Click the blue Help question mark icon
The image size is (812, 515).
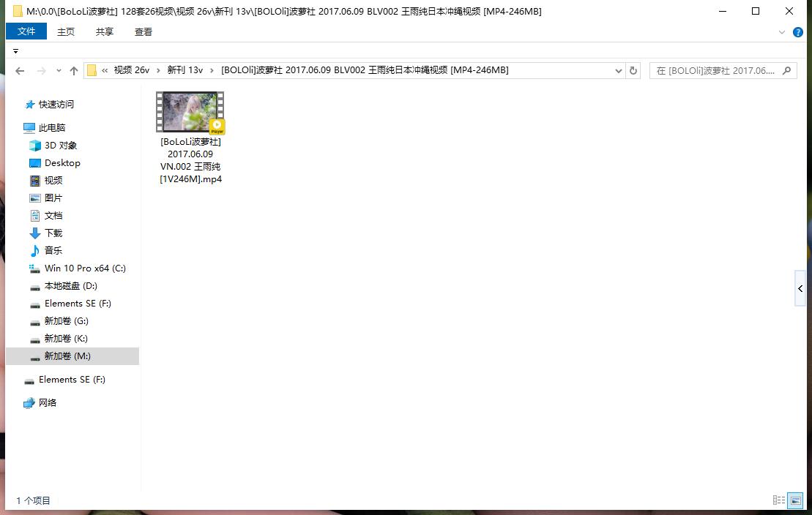pyautogui.click(x=799, y=32)
